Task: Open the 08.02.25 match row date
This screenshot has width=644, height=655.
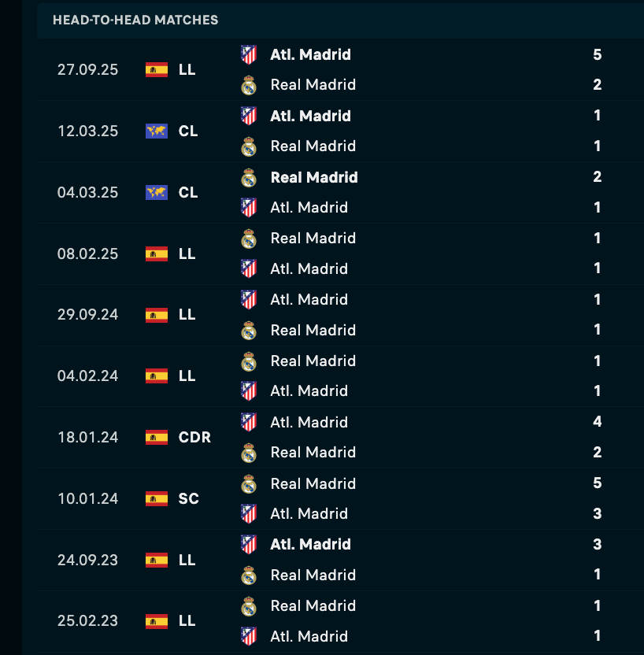Action: pyautogui.click(x=87, y=253)
